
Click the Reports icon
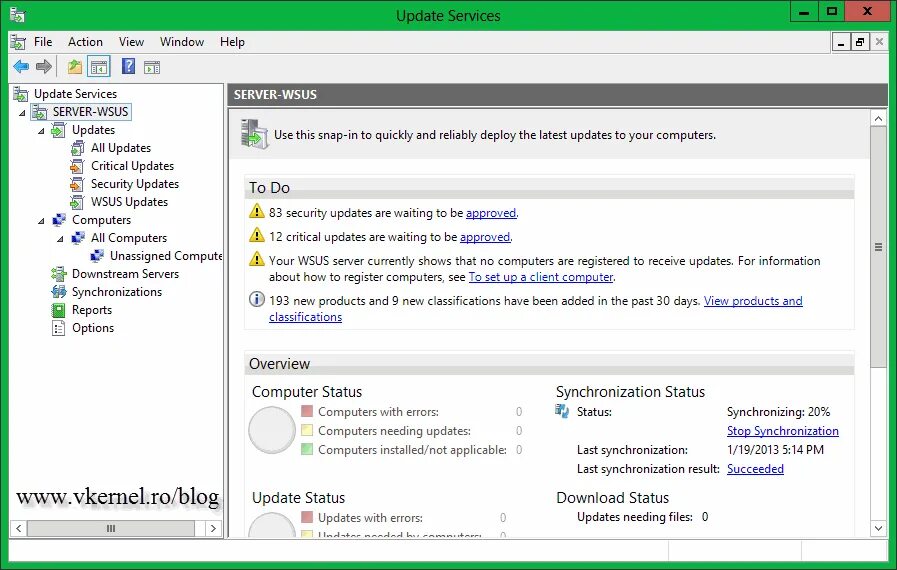(x=58, y=310)
